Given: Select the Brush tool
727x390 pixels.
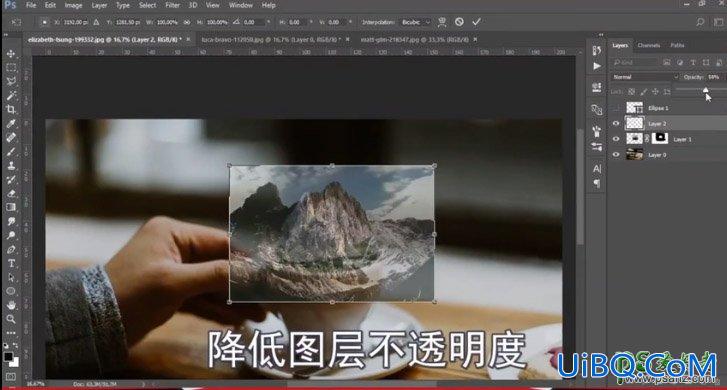Looking at the screenshot, I should 11,152.
